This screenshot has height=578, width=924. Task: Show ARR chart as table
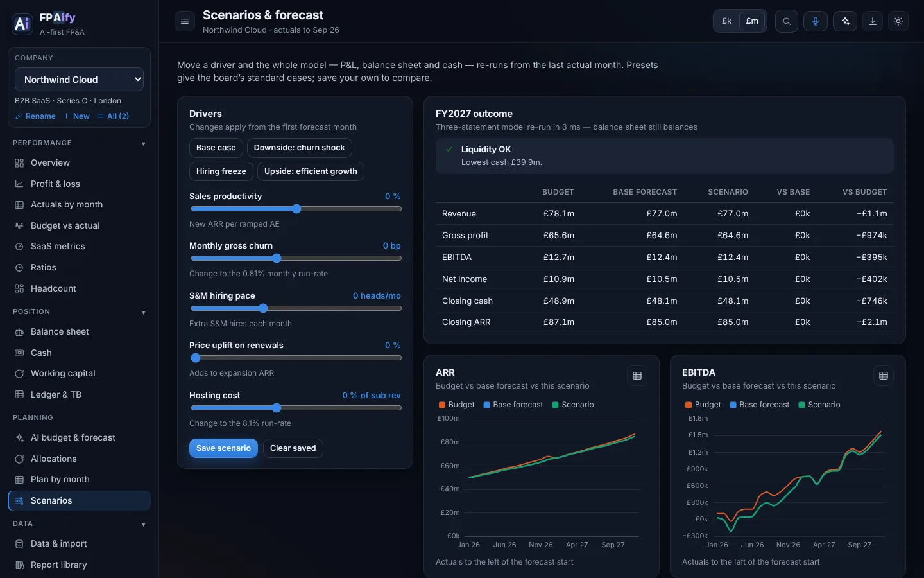[637, 376]
